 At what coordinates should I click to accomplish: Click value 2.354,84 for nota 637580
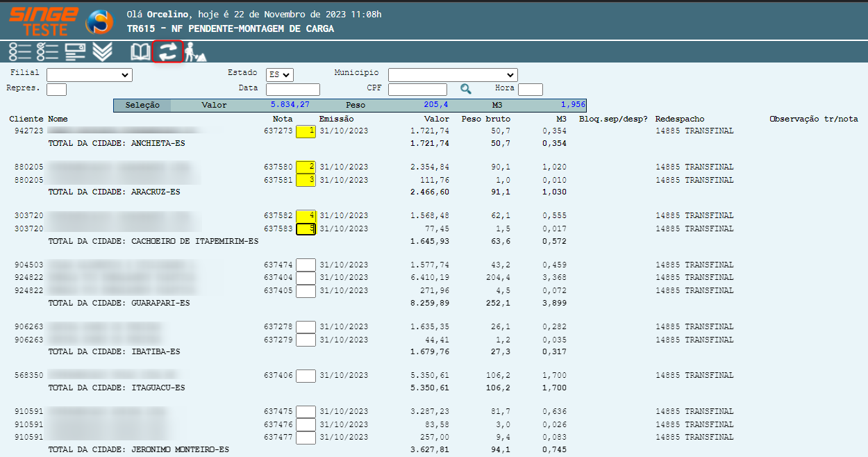(x=430, y=167)
